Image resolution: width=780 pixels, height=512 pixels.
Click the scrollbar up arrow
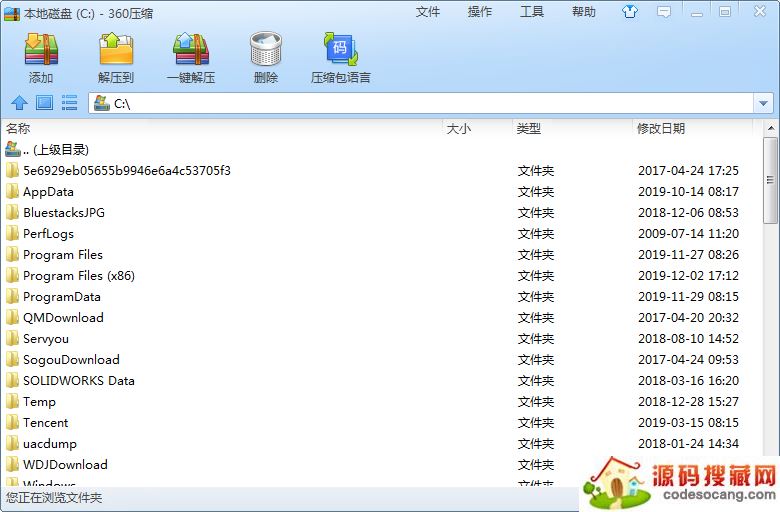coord(771,128)
